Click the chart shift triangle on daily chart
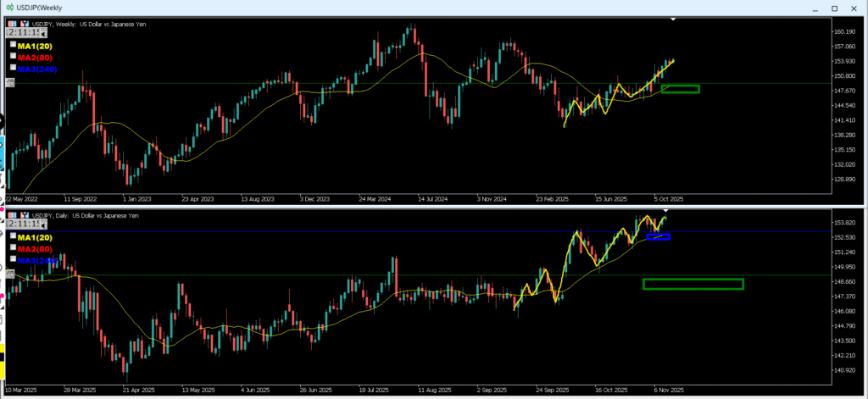This screenshot has width=868, height=399. tap(666, 209)
